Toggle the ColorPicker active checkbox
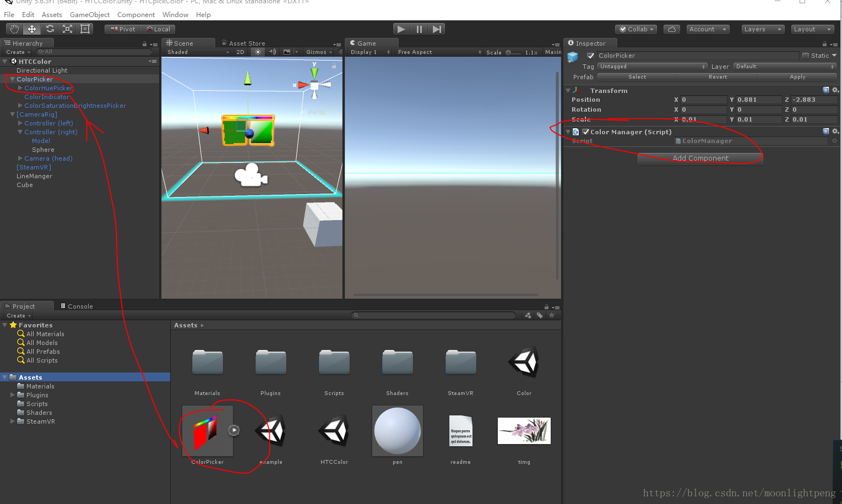 [590, 56]
